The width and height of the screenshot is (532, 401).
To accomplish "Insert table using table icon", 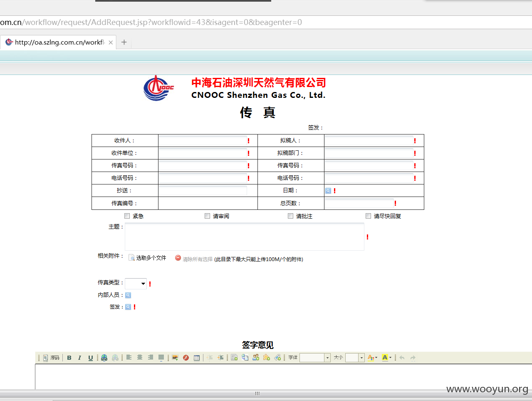I will tap(197, 358).
